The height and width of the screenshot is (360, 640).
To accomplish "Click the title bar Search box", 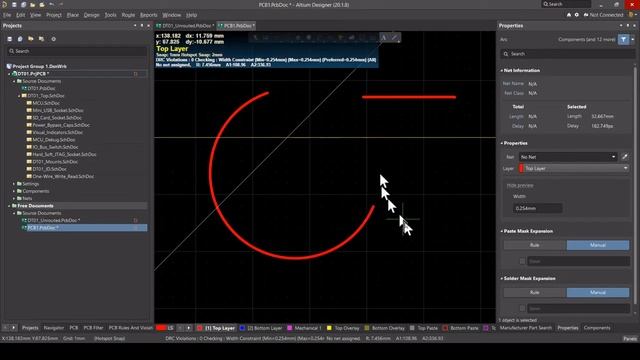I will click(566, 4).
